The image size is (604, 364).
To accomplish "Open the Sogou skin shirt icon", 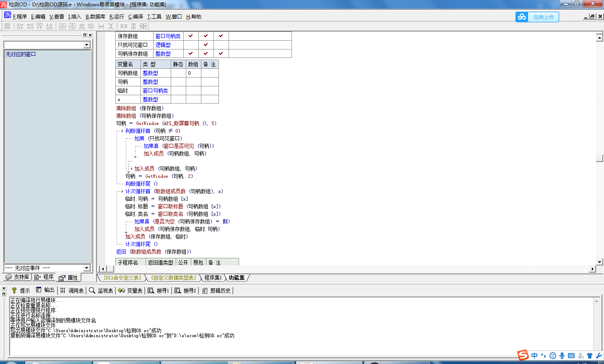I will point(590,356).
